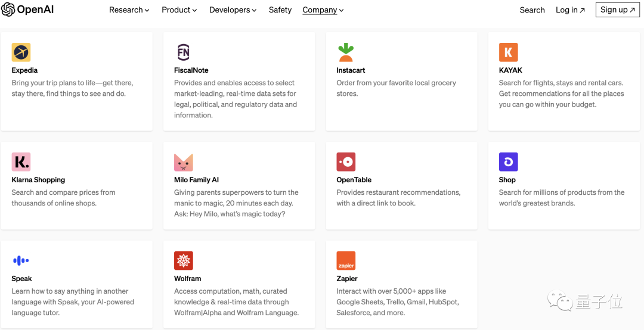644x330 pixels.
Task: Click the pink Klarna K. icon
Action: [x=21, y=162]
